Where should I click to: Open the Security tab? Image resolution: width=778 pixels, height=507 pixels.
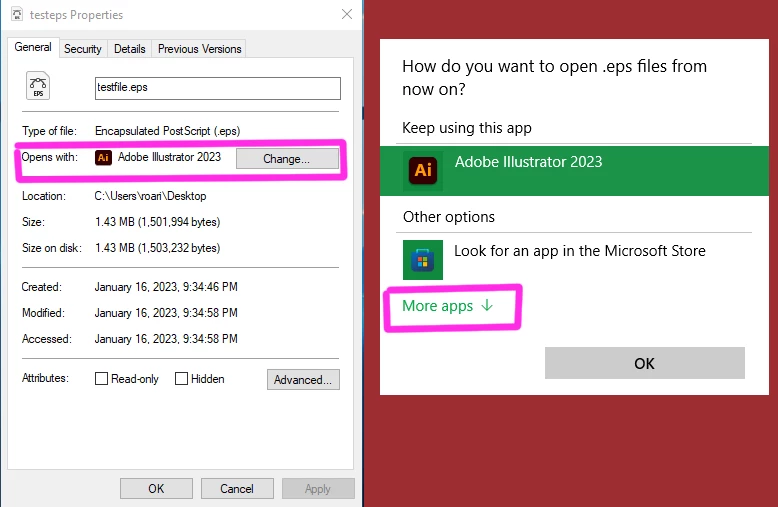(x=82, y=49)
